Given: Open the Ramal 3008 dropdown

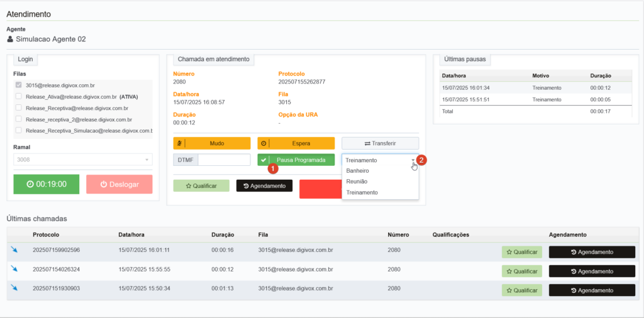Looking at the screenshot, I should tap(83, 160).
